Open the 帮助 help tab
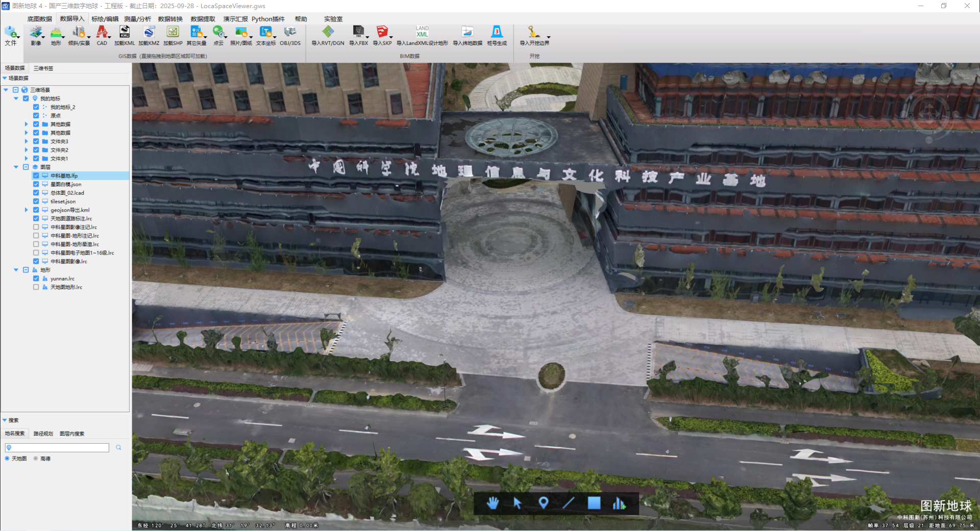 [x=301, y=19]
